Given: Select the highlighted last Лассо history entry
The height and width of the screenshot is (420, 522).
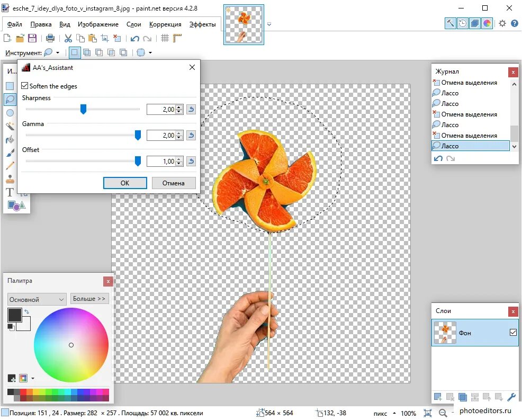Looking at the screenshot, I should pos(471,146).
